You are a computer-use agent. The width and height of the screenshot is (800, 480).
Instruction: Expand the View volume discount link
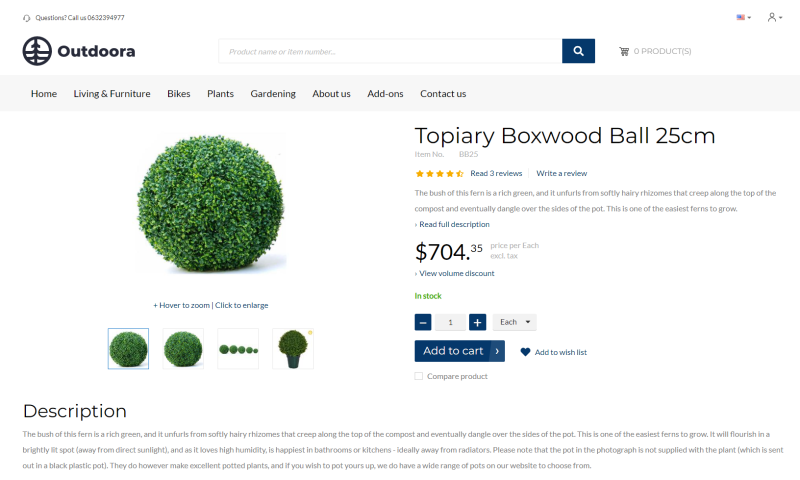click(x=455, y=273)
